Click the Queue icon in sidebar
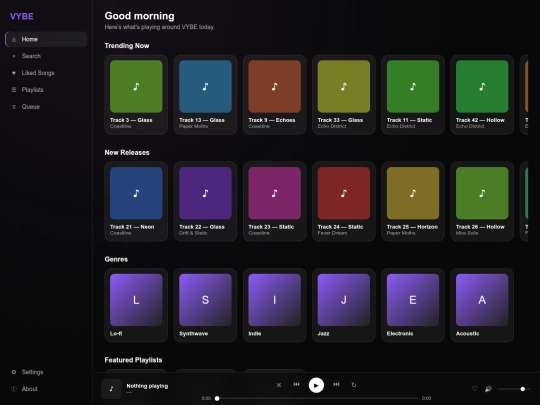 [x=14, y=107]
